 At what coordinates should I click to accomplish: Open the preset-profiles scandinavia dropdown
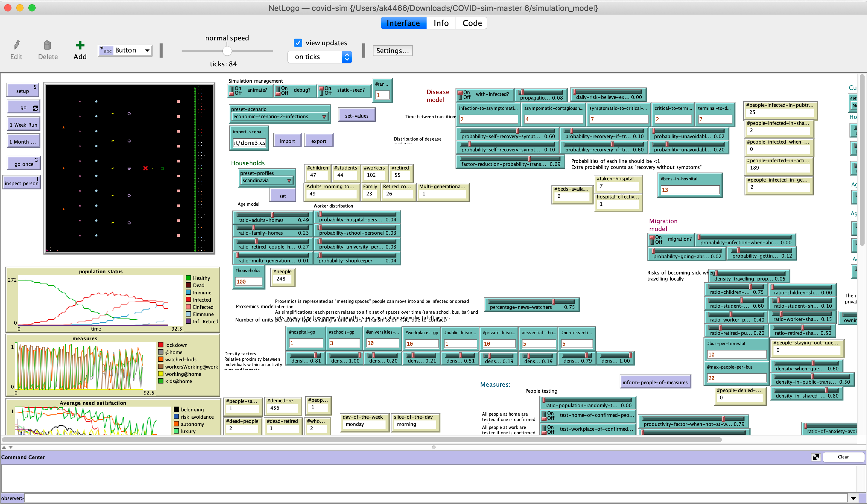tap(267, 181)
